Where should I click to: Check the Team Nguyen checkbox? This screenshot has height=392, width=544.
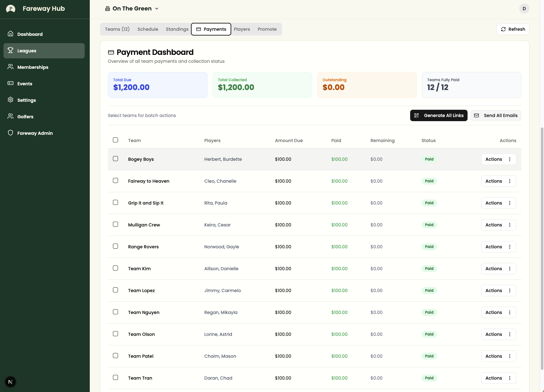(x=115, y=312)
